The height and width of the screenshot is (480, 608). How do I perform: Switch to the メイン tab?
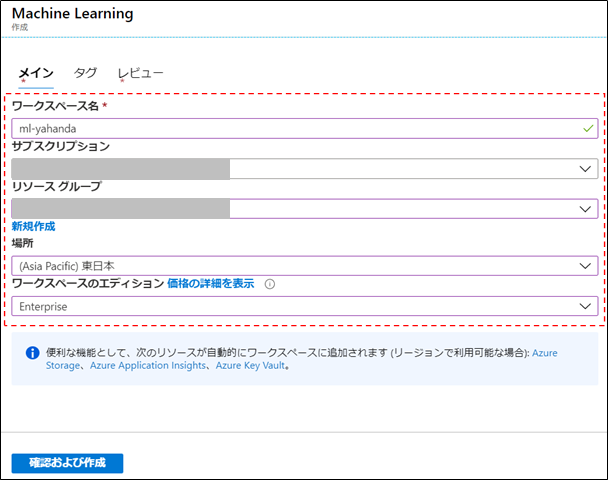[x=36, y=73]
